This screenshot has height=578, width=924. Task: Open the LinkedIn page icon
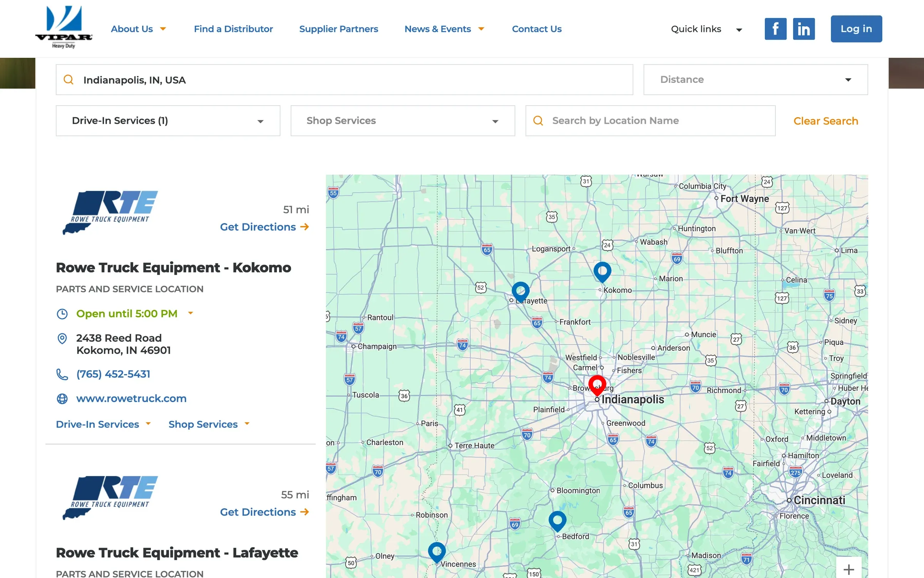[804, 29]
